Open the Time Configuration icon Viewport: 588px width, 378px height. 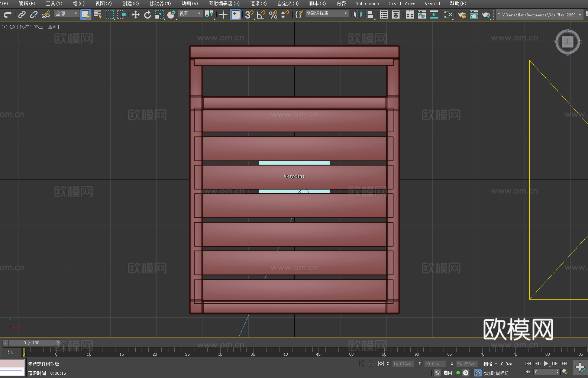pyautogui.click(x=565, y=372)
